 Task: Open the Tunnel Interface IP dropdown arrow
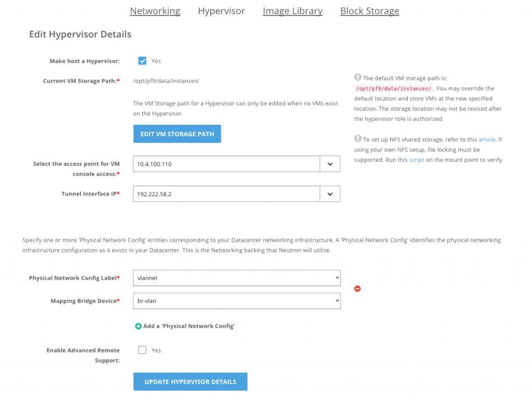click(x=330, y=194)
